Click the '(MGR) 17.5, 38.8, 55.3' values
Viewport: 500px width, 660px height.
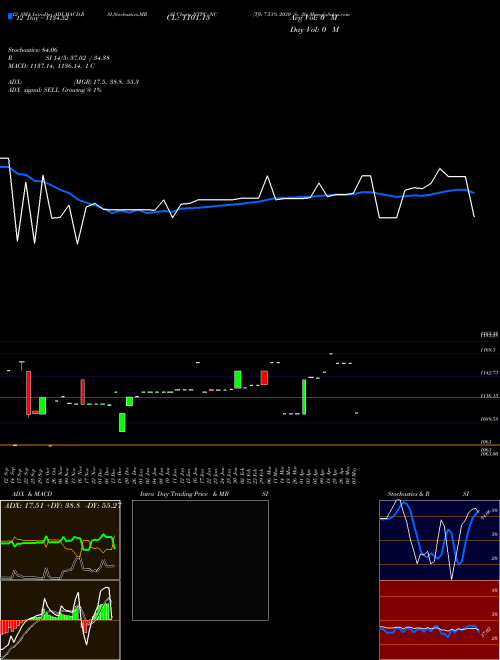106,82
